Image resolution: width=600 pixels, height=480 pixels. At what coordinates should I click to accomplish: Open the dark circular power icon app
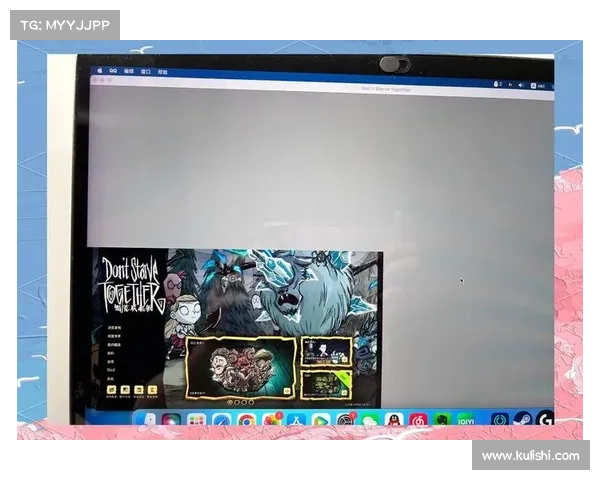pos(500,420)
